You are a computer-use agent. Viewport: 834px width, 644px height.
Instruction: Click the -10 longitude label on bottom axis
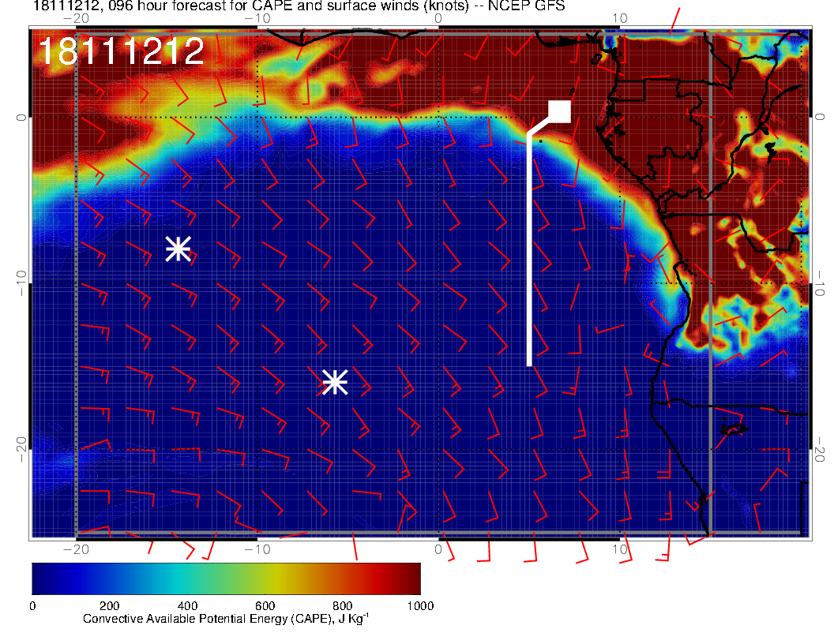pos(257,549)
